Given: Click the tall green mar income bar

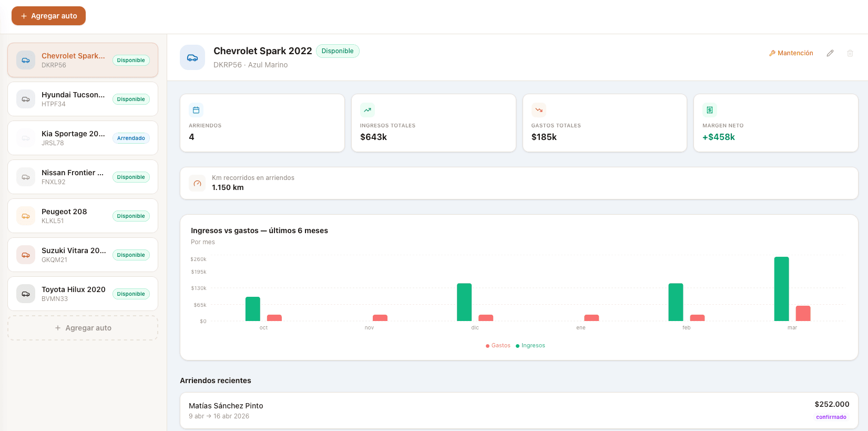Looking at the screenshot, I should pyautogui.click(x=782, y=289).
